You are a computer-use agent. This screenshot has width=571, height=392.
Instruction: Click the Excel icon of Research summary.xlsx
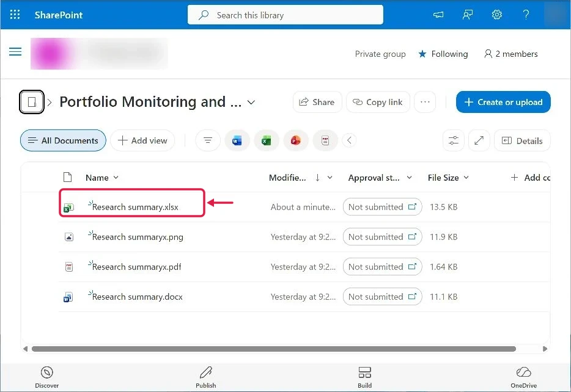click(x=68, y=208)
